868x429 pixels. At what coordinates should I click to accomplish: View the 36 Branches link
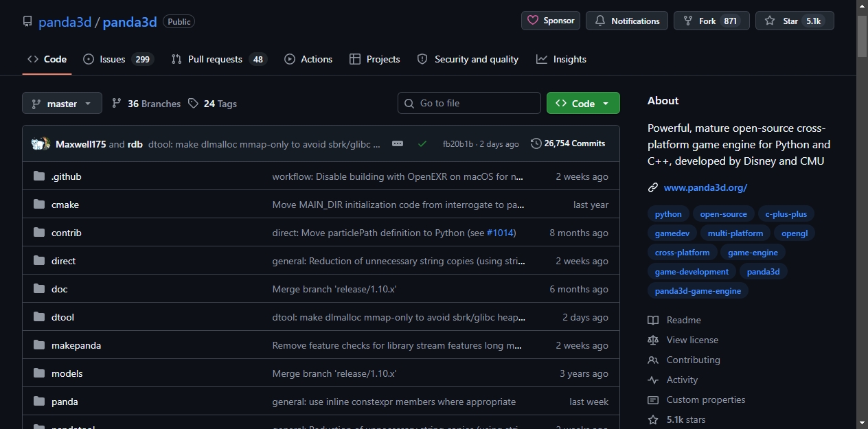pyautogui.click(x=146, y=104)
